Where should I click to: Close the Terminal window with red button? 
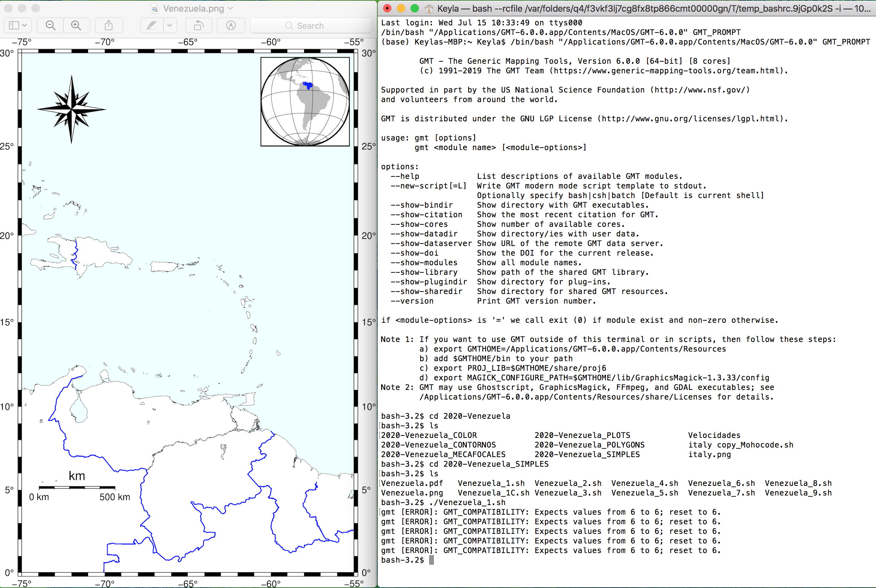(x=387, y=8)
